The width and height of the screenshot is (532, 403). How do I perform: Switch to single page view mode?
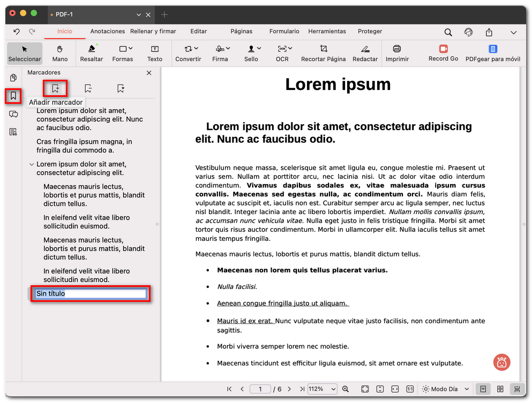click(483, 389)
